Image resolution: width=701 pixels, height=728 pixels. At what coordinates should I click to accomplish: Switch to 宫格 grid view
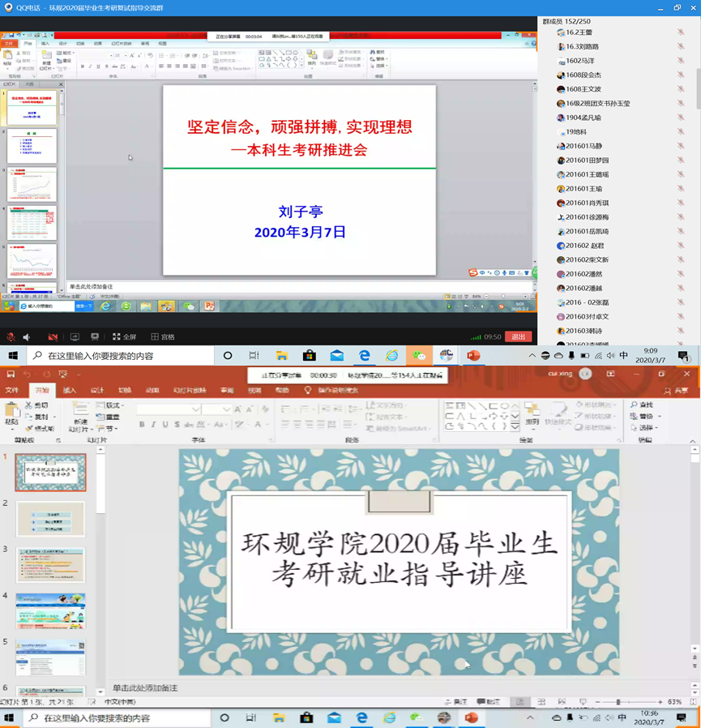163,337
